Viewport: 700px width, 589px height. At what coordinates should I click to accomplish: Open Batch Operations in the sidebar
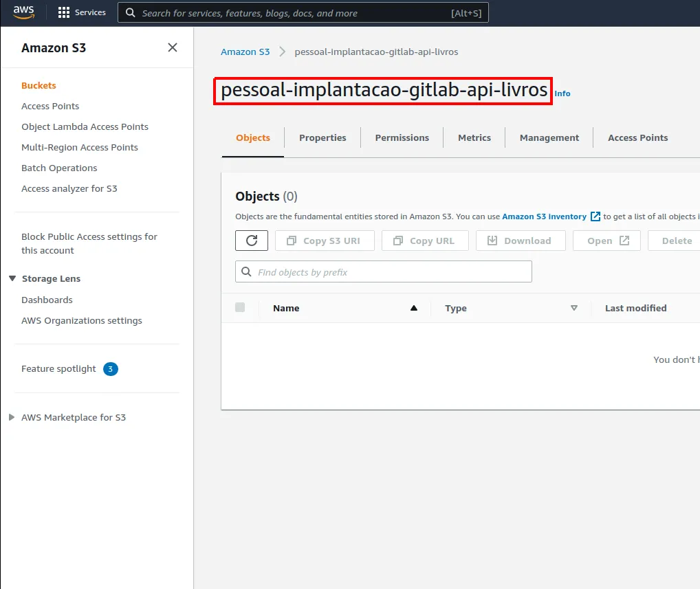coord(59,168)
